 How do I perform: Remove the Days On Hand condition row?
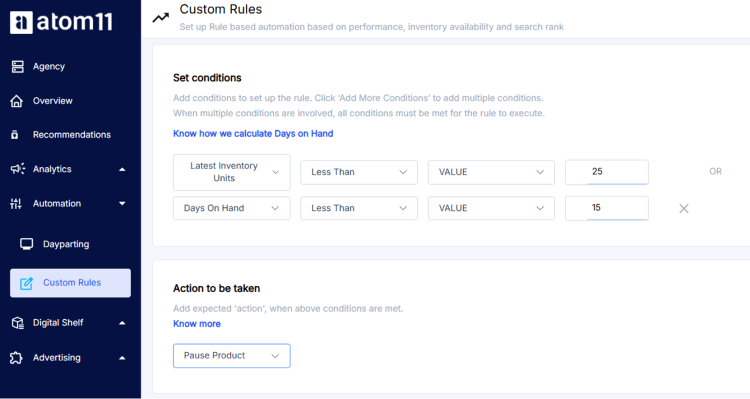[x=684, y=209]
